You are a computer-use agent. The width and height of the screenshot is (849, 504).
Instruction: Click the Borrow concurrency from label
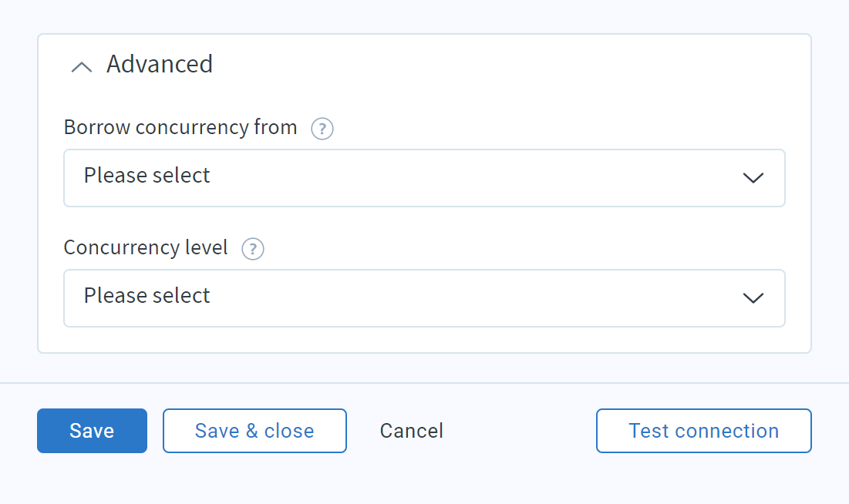point(180,128)
